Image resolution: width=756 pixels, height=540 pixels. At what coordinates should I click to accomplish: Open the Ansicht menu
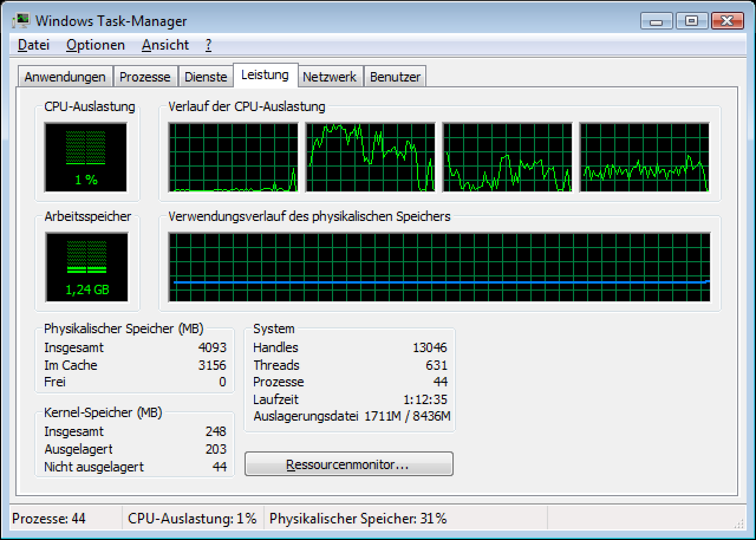(x=165, y=45)
